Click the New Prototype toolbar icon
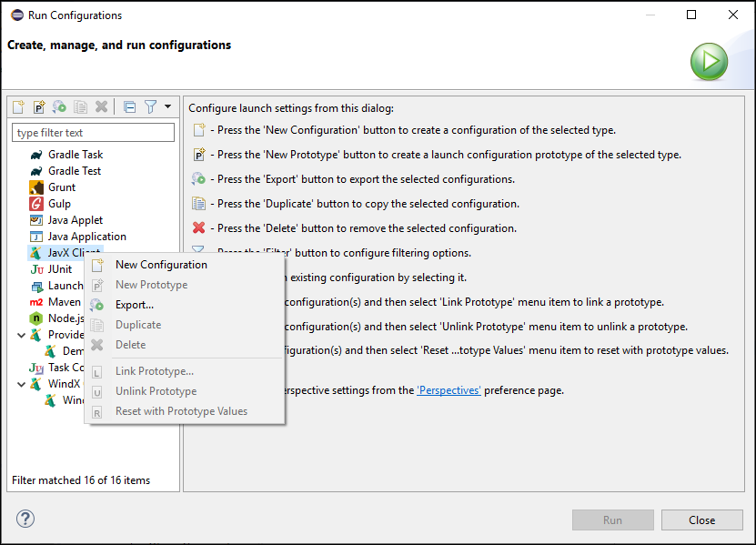Viewport: 756px width, 545px height. point(38,106)
